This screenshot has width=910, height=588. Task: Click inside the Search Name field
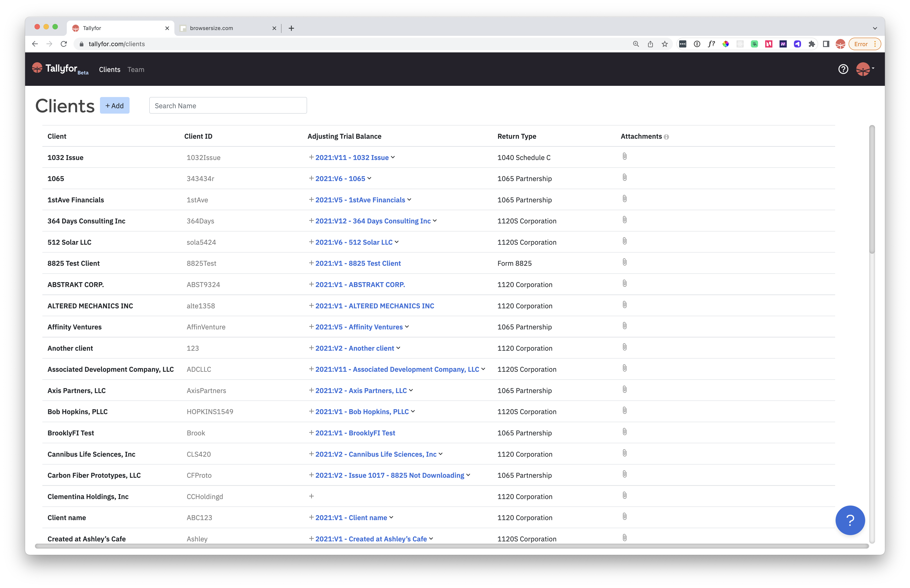click(227, 105)
